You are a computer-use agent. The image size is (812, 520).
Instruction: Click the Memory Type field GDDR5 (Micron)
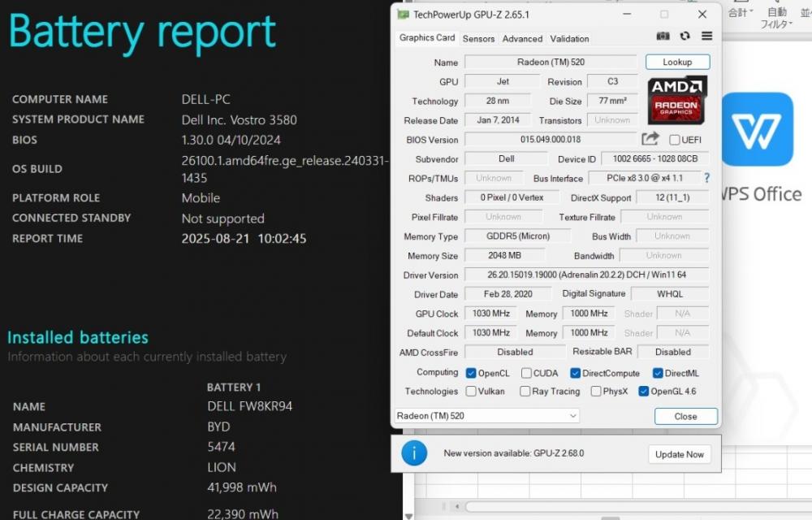518,236
